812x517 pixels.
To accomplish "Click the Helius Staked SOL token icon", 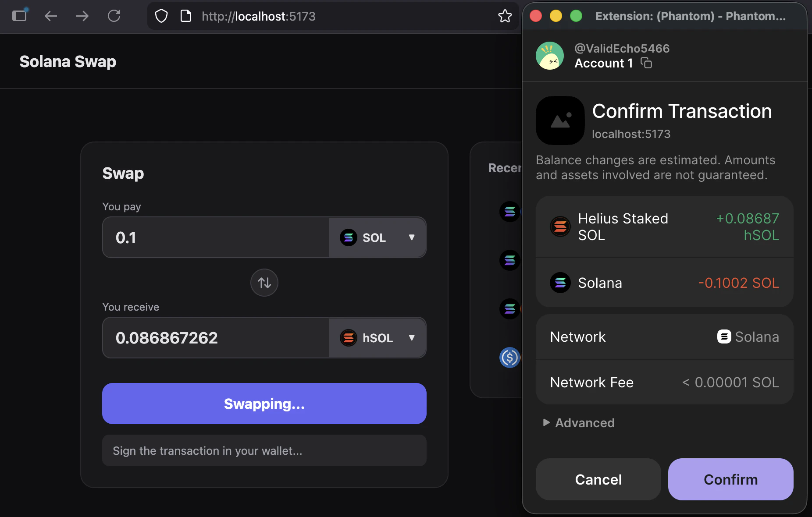I will [560, 227].
